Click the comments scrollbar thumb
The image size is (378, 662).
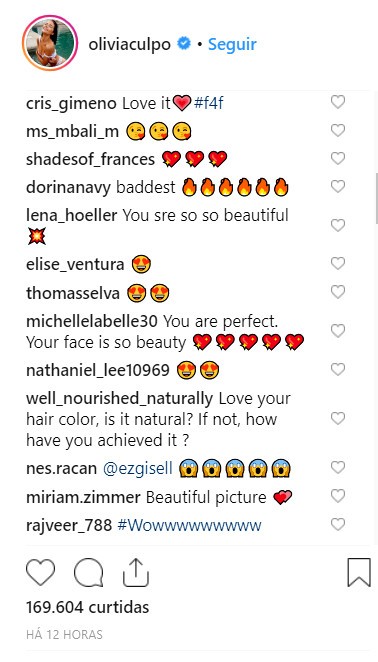tap(376, 198)
